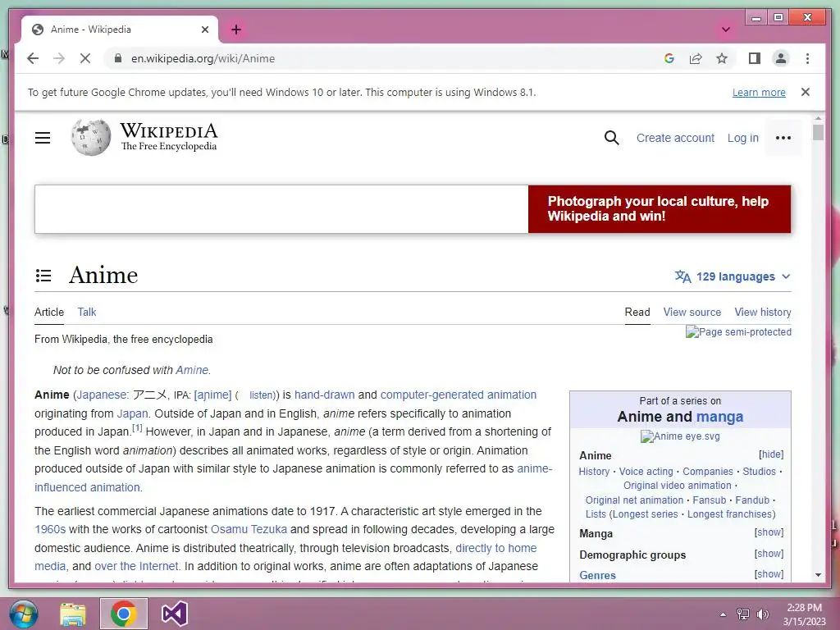Open the Wikipedia search magnifier icon
Viewport: 840px width, 630px height.
pos(611,138)
